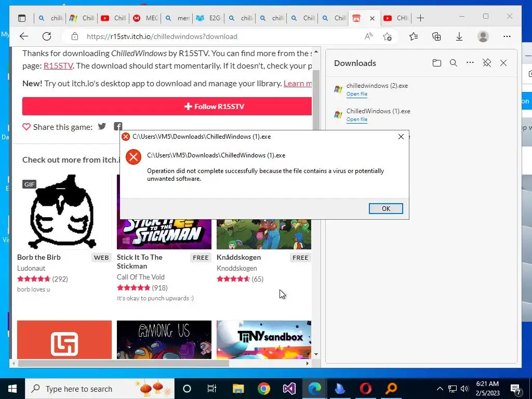Close the ChilledWindows error dialog with X
The height and width of the screenshot is (399, 532).
(401, 137)
